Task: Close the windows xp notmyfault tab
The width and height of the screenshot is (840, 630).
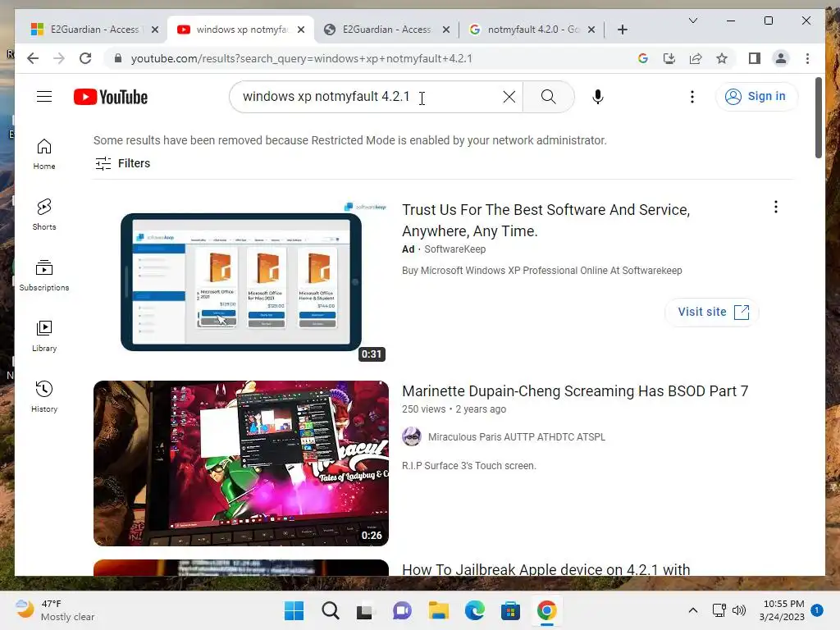Action: 301,30
